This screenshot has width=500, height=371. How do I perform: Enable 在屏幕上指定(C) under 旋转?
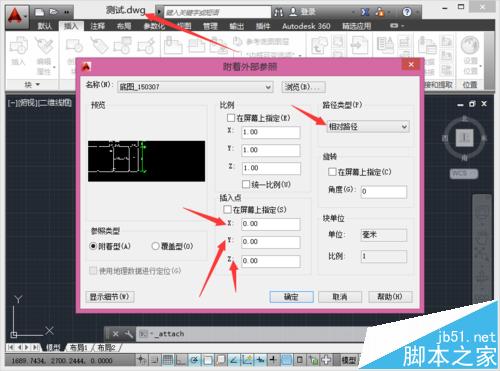[332, 172]
